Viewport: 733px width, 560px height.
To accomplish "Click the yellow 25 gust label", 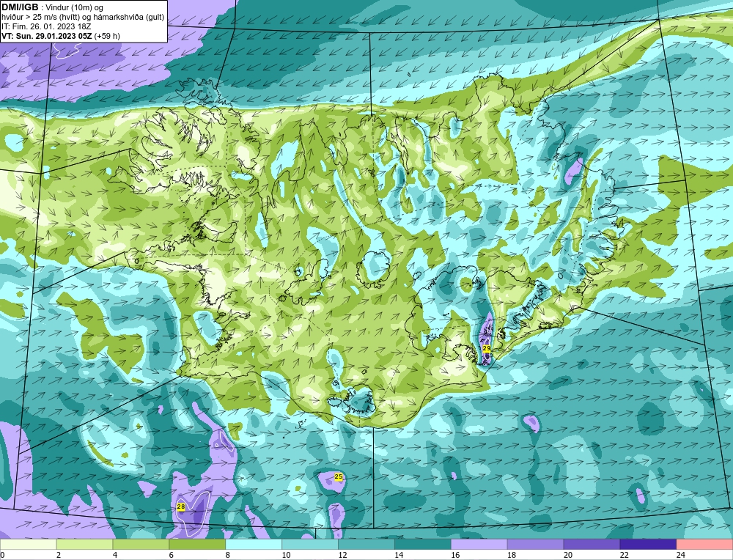I will 339,476.
